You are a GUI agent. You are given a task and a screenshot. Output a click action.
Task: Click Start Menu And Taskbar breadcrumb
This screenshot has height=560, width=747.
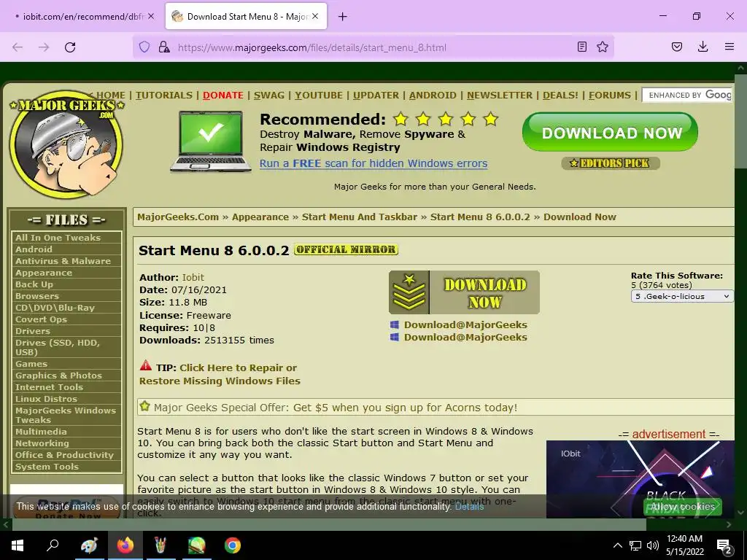[359, 217]
